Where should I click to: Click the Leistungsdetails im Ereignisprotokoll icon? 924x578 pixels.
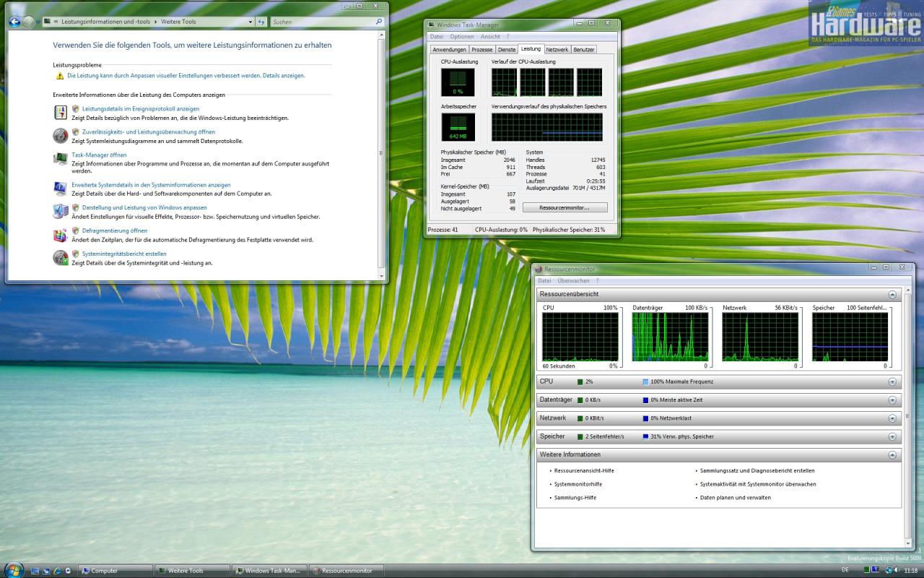click(61, 111)
